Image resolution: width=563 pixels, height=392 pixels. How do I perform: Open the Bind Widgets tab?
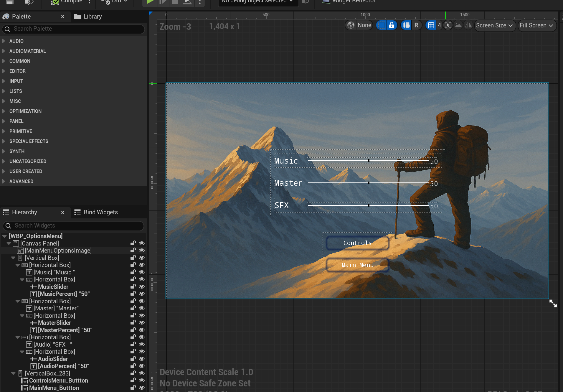point(96,212)
